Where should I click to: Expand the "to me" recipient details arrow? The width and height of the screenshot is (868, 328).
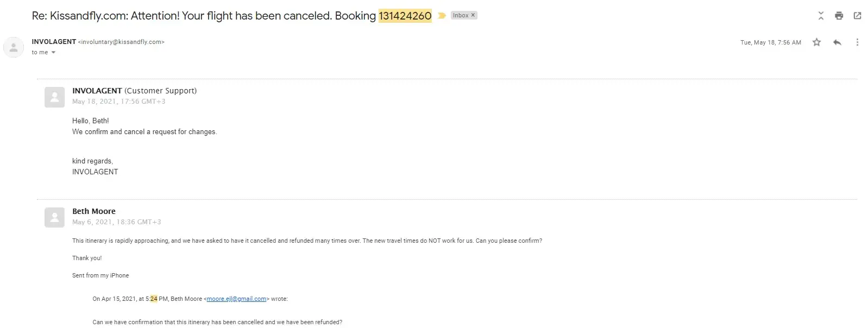[x=53, y=53]
